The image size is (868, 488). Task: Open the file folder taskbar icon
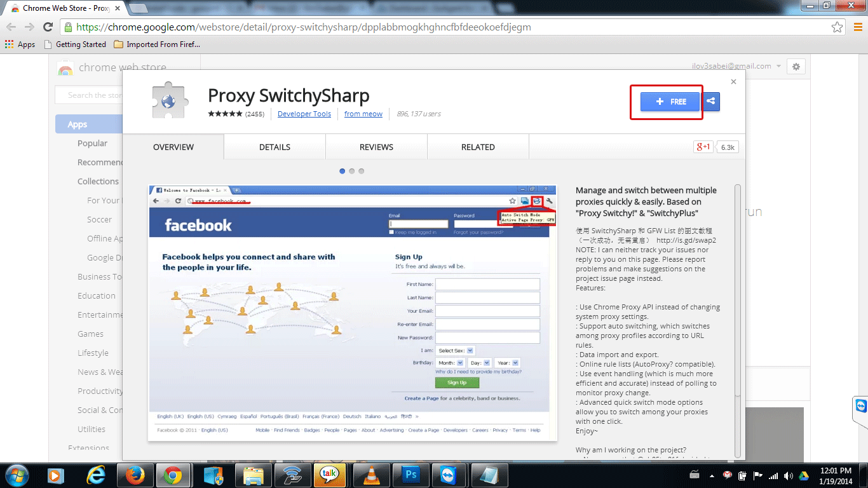pyautogui.click(x=253, y=475)
